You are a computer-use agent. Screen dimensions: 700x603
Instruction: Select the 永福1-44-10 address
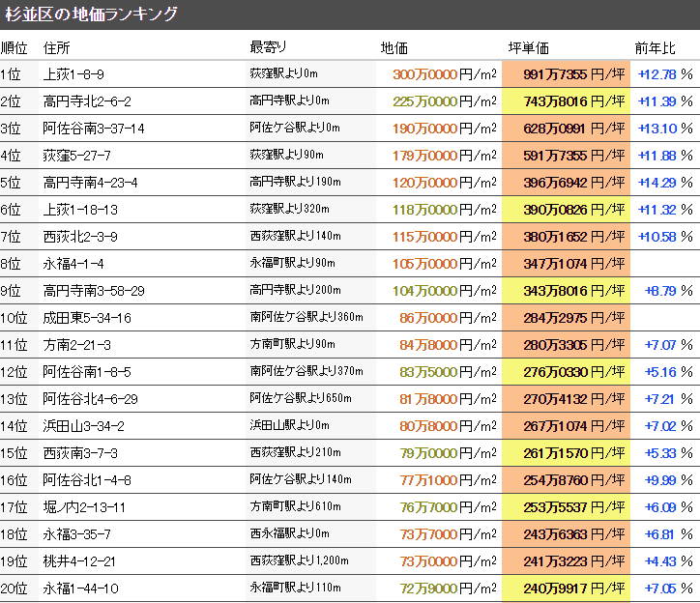(80, 589)
